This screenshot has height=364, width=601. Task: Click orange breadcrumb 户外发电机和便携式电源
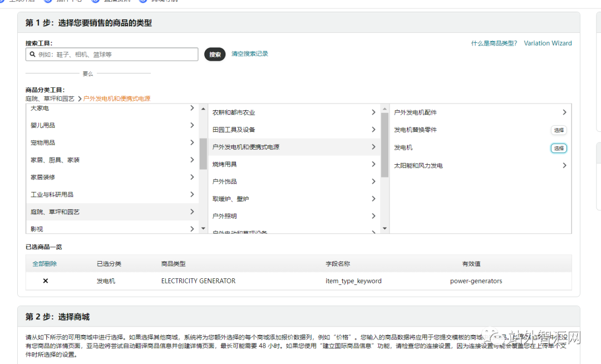pyautogui.click(x=117, y=99)
